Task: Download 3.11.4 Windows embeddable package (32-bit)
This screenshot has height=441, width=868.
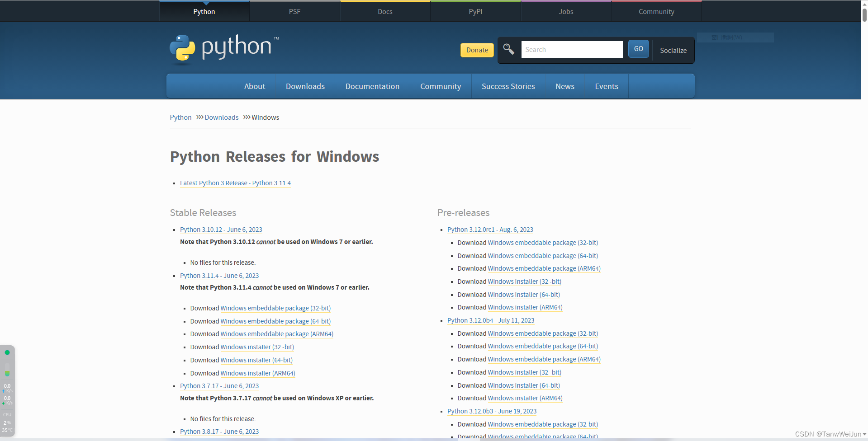Action: 275,308
